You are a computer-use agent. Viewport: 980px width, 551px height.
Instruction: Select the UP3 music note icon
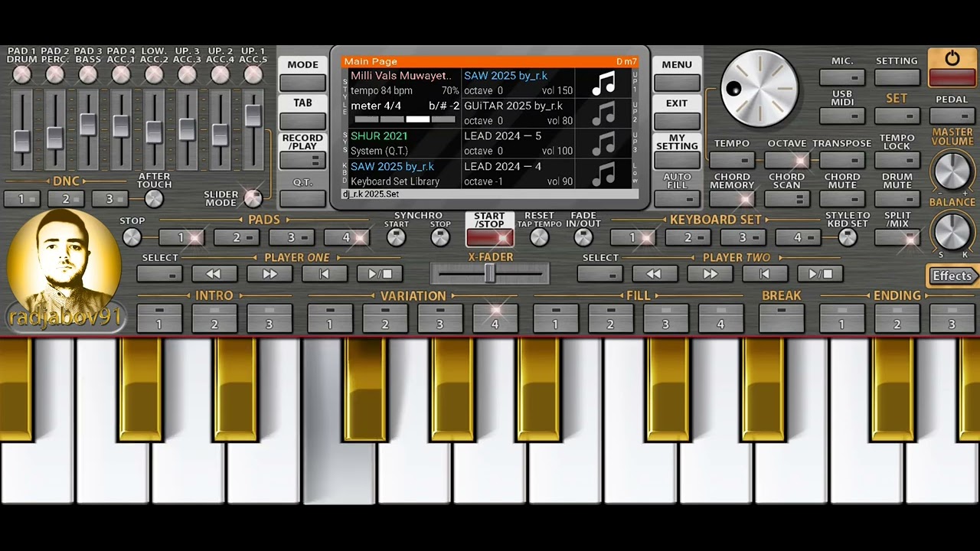(x=604, y=144)
